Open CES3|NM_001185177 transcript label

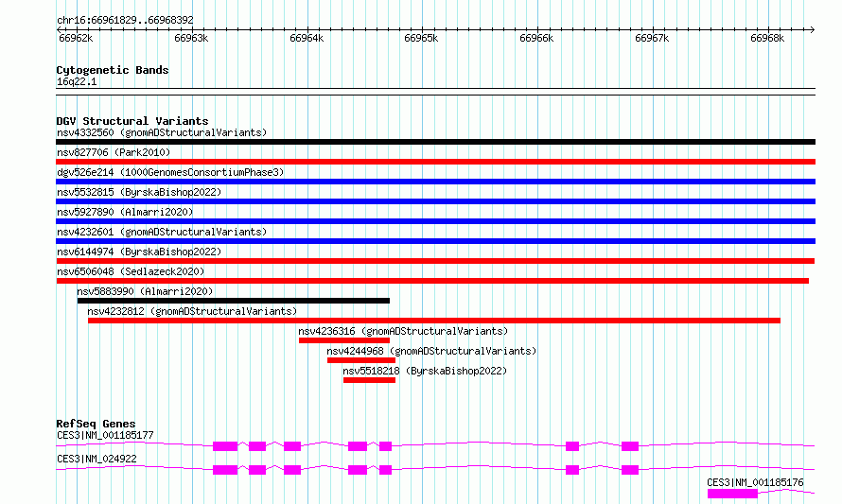point(105,435)
